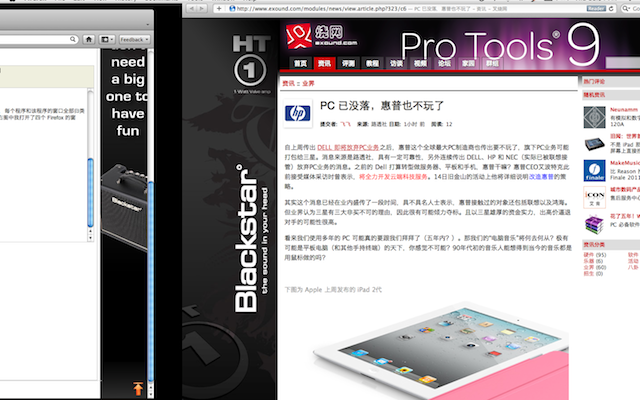Screen dimensions: 640x400
Task: Open the bookmarks dropdown in Firefox toolbar
Action: tap(107, 39)
